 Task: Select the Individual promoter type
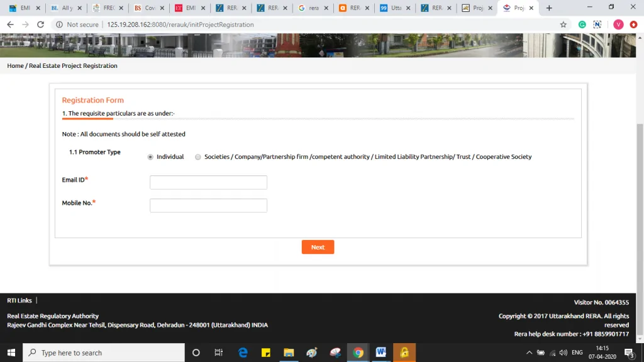[150, 157]
